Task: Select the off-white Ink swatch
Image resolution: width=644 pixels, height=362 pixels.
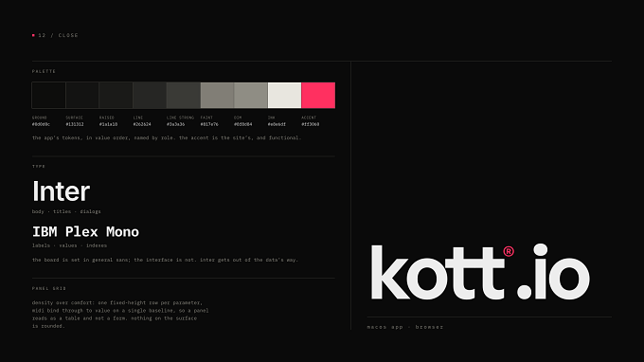Action: pyautogui.click(x=285, y=96)
